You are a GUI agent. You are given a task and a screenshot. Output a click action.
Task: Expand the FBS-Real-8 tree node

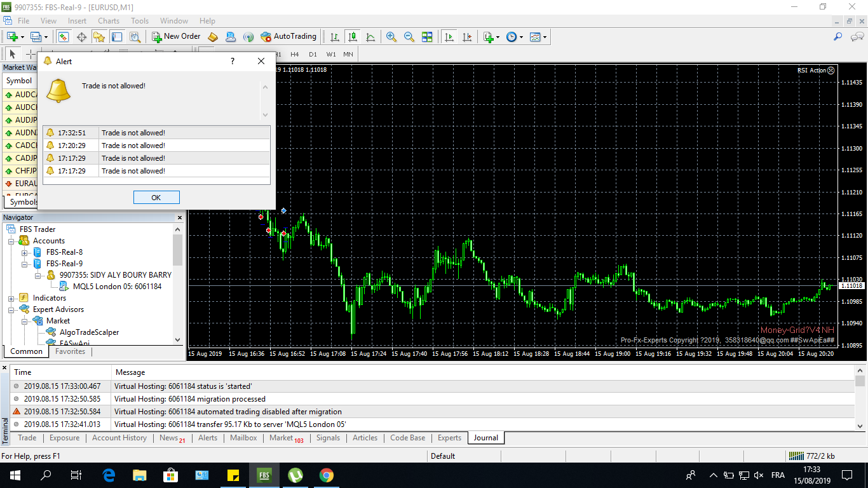point(24,252)
